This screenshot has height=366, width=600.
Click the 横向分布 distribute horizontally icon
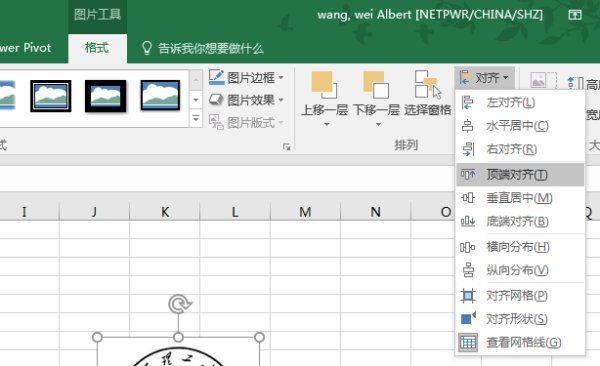[468, 247]
